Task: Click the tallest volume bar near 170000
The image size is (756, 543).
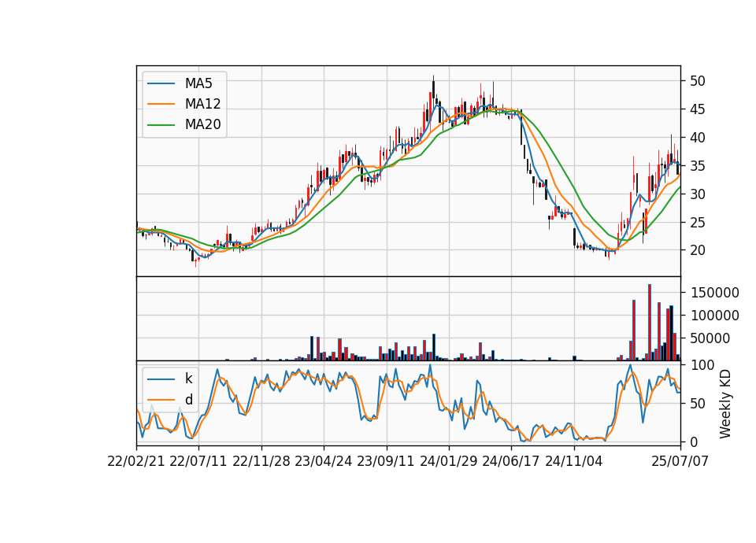Action: 650,323
